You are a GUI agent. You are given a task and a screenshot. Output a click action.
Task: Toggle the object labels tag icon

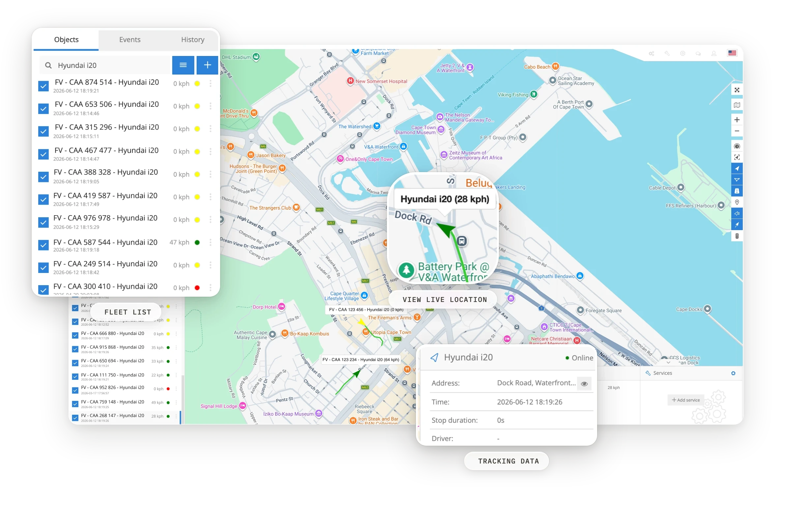(736, 213)
